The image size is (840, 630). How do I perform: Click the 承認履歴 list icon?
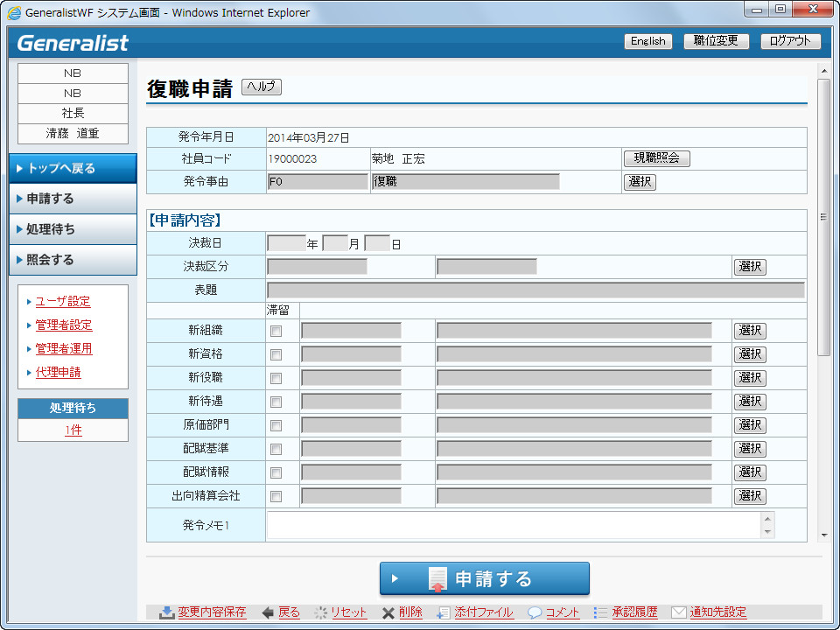click(x=600, y=612)
